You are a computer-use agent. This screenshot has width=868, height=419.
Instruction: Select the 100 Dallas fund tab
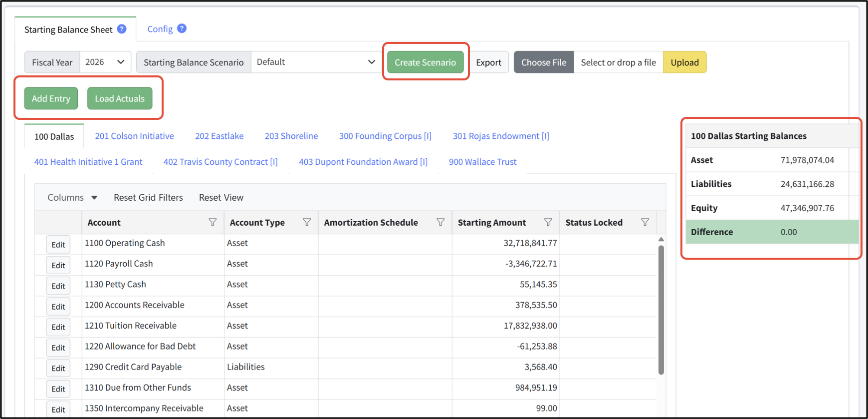[54, 136]
